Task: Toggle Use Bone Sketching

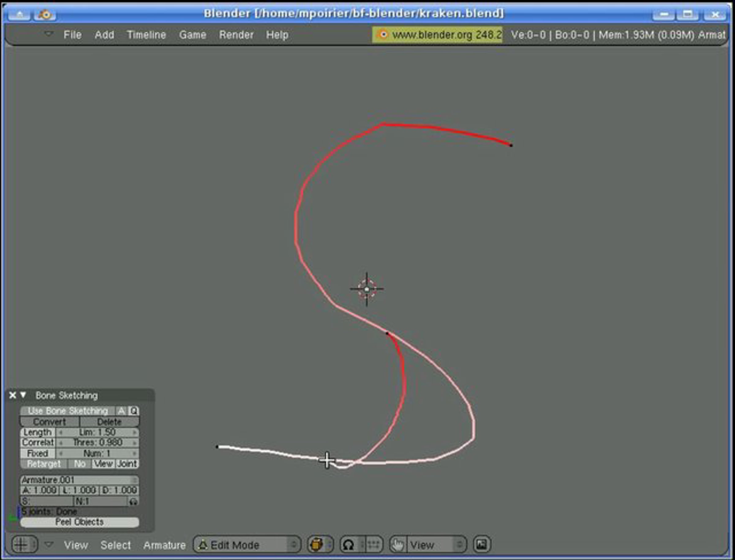Action: coord(67,411)
